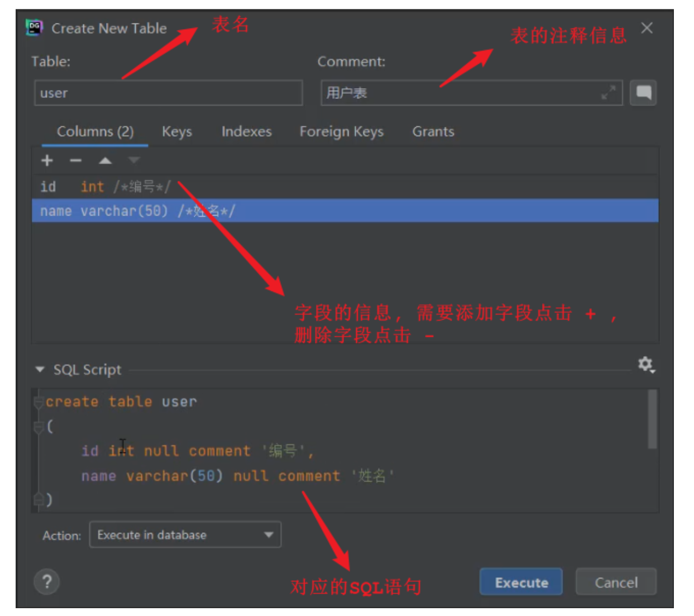The image size is (694, 616).
Task: Open the Indexes tab
Action: point(246,132)
